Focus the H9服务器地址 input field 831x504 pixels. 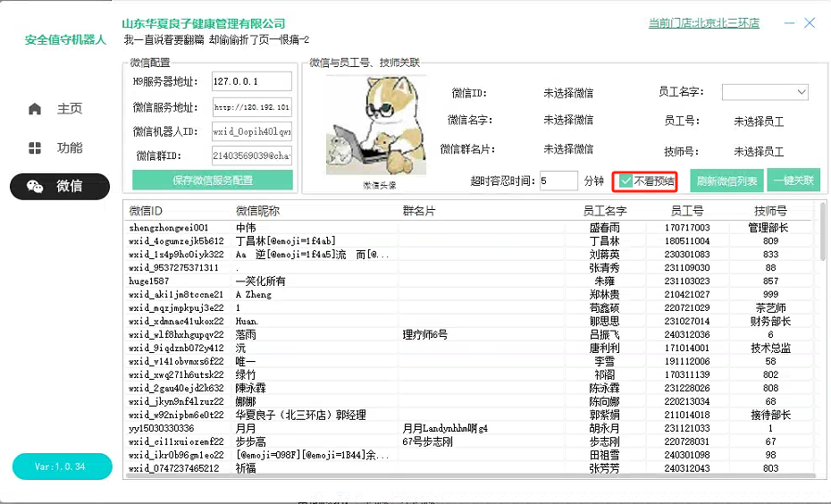pos(251,82)
